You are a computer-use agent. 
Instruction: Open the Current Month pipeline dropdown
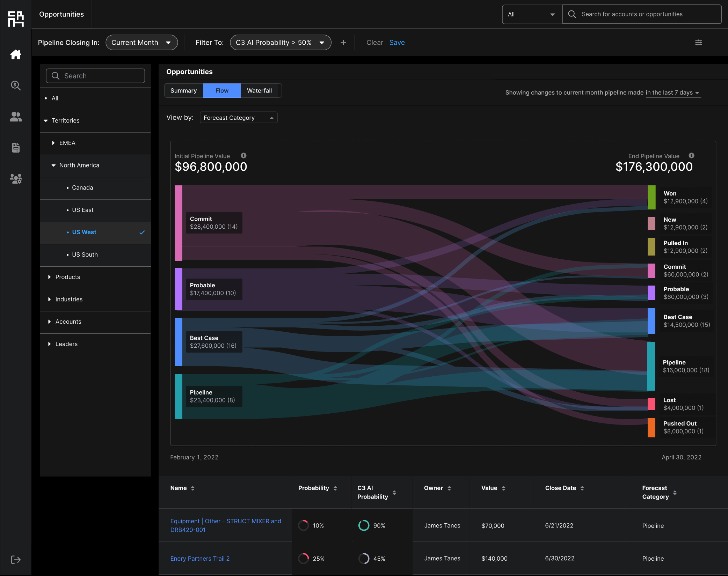(141, 43)
